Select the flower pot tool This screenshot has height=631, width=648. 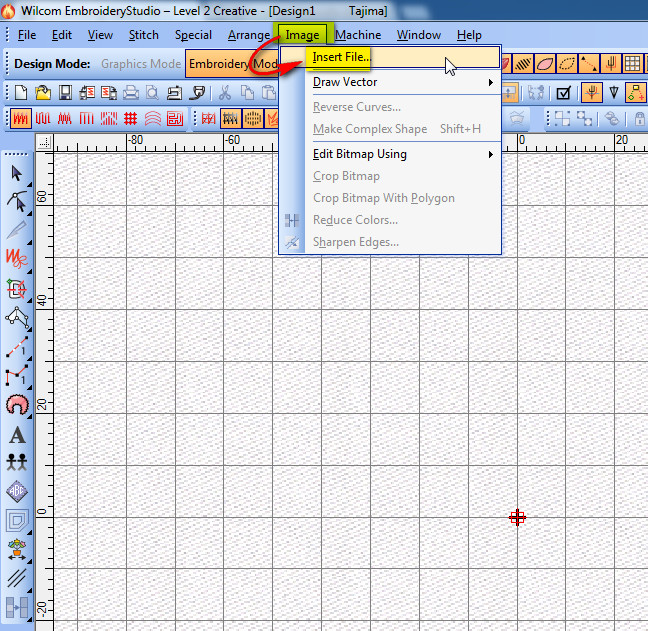coord(17,550)
